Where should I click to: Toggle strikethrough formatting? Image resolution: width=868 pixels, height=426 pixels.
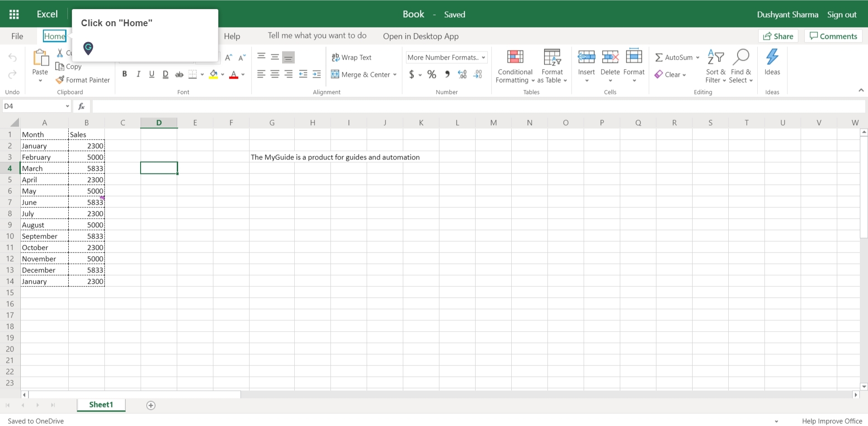pos(179,74)
